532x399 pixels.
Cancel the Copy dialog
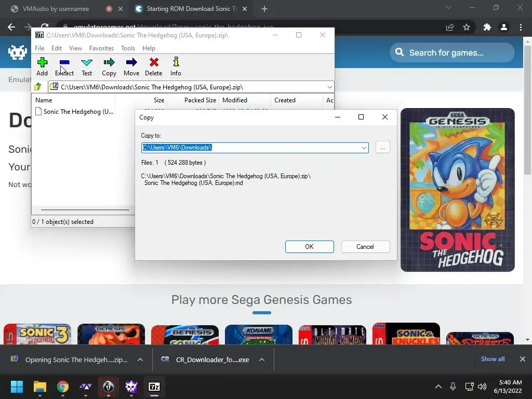[x=365, y=247]
